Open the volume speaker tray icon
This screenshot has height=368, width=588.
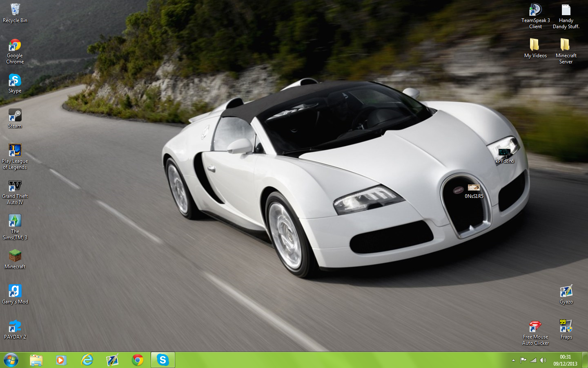click(x=543, y=360)
